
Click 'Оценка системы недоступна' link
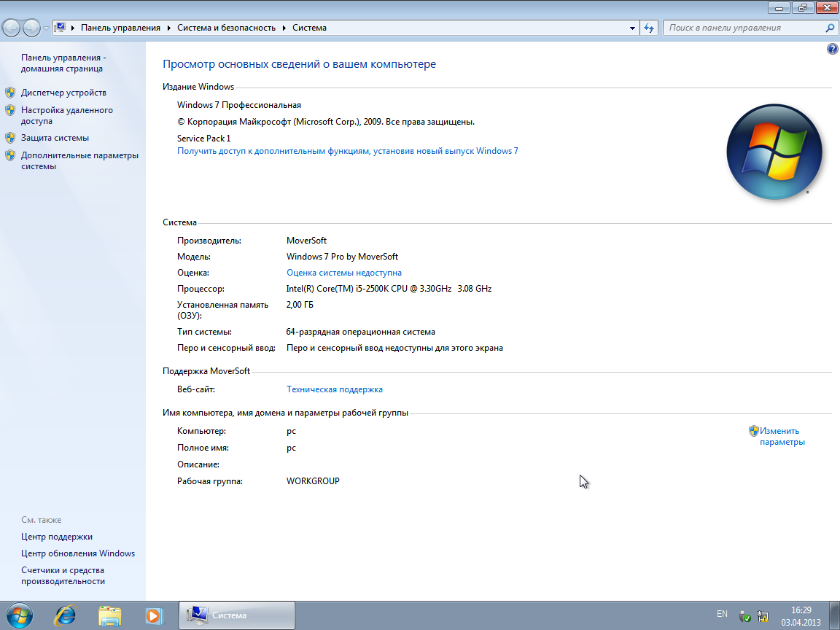(x=344, y=273)
